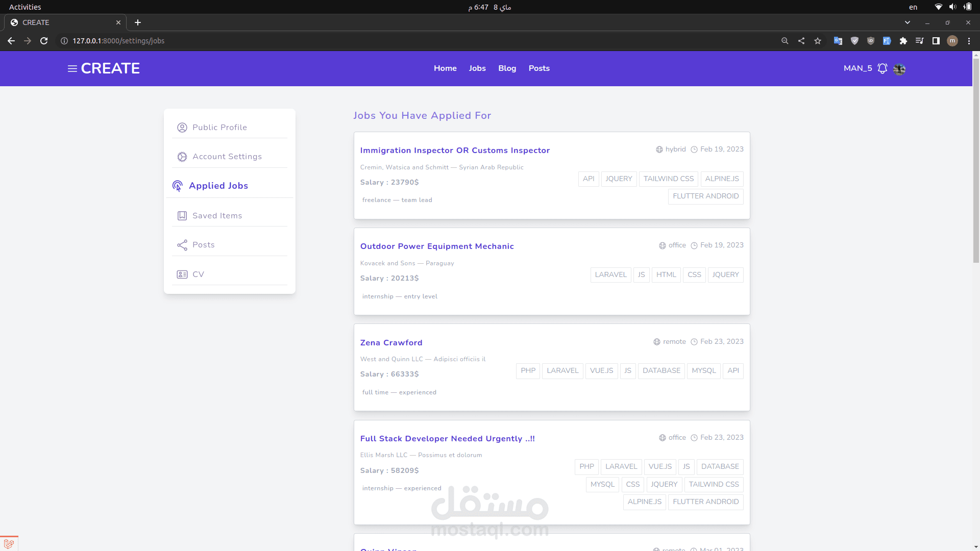Open the Full Stack Developer Needed Urgently job
The height and width of the screenshot is (551, 980).
point(447,439)
